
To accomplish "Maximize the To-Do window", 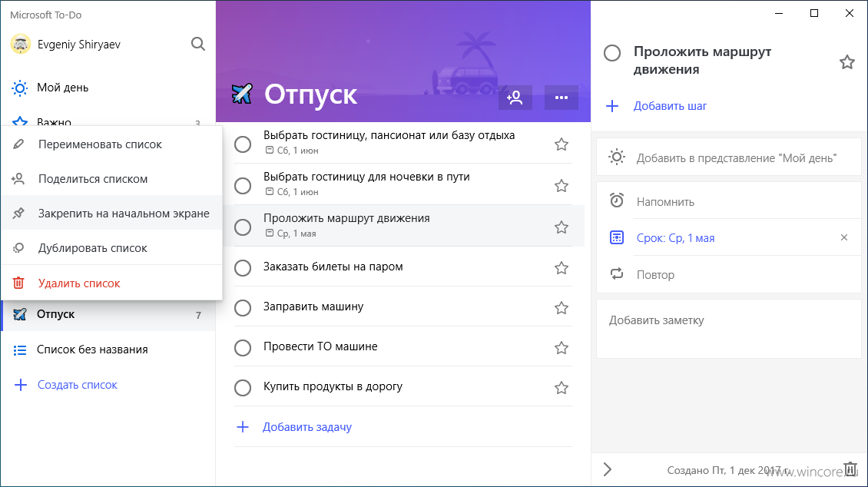I will coord(813,13).
